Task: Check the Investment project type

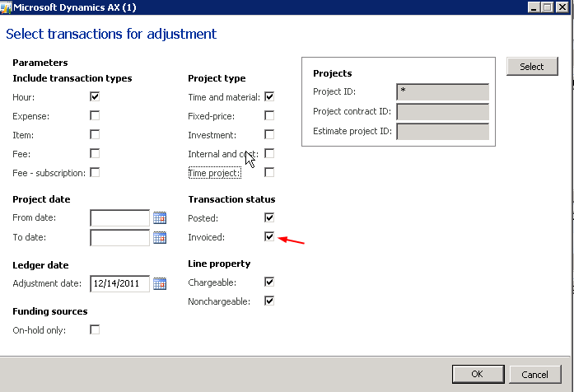Action: click(x=269, y=134)
